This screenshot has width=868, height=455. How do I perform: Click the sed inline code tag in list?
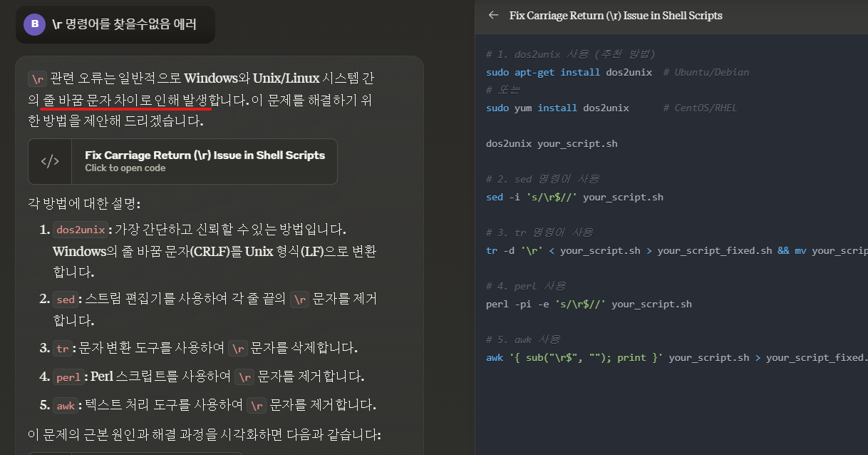click(x=65, y=300)
